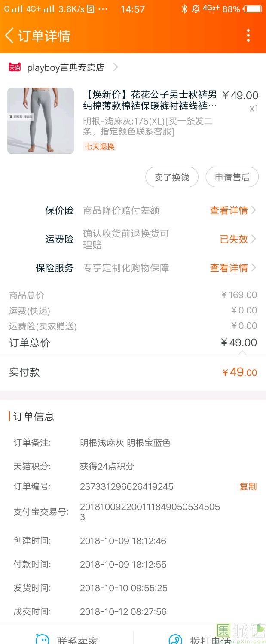Expand 运费险 已失效 chevron
Viewport: 266px width, 644px height.
[x=254, y=239]
